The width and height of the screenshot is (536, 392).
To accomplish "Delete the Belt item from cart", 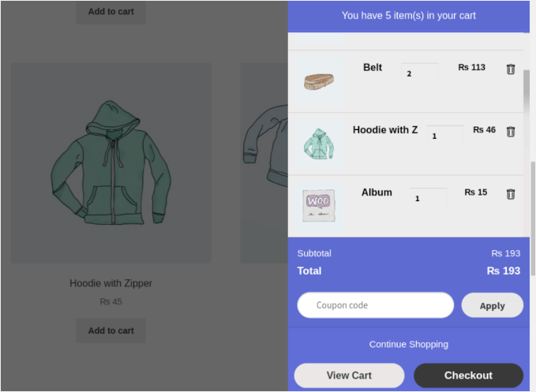I will [510, 69].
